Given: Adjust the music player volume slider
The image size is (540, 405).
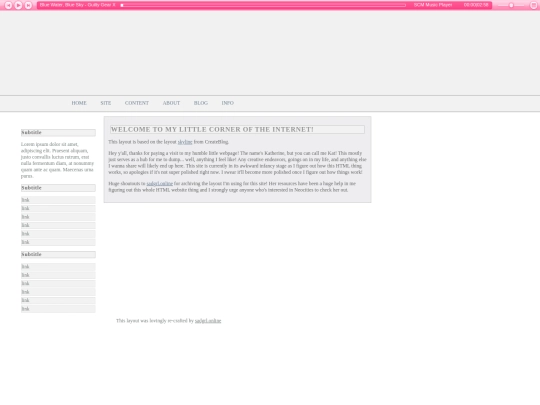Looking at the screenshot, I should 511,5.
